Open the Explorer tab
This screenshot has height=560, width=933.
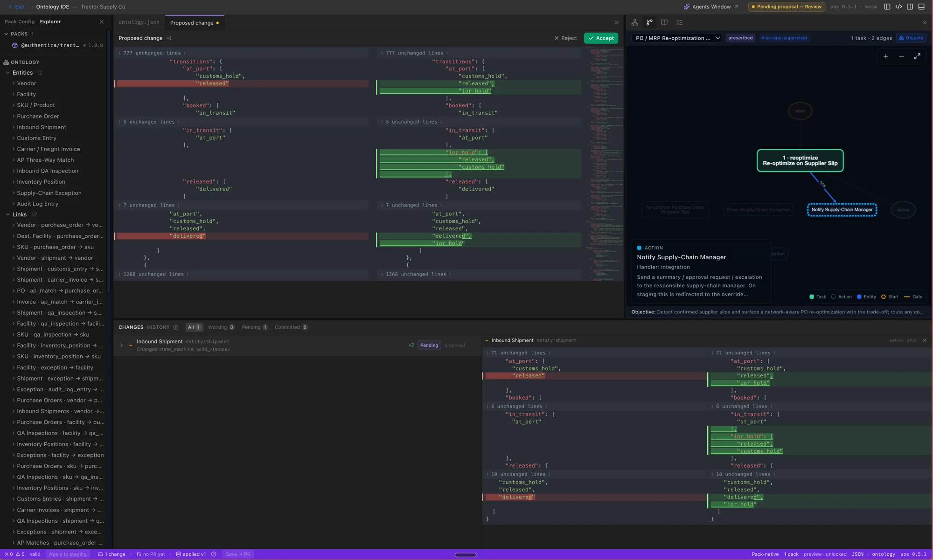(50, 22)
